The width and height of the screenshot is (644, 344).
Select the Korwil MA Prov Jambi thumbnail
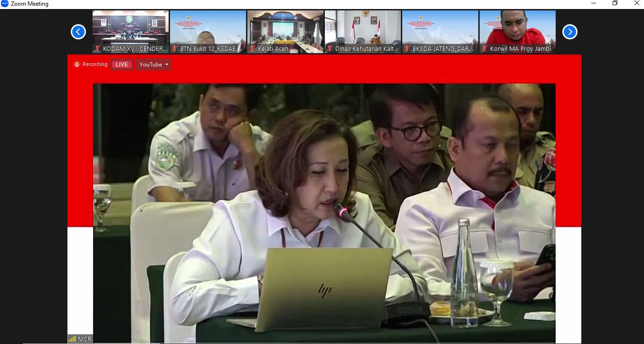tap(518, 28)
